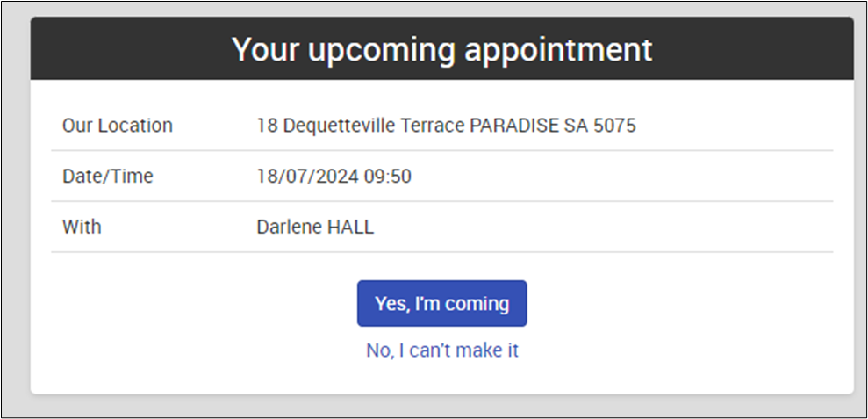Viewport: 868px width, 419px height.
Task: Click PARADISE SA 5075 in the address
Action: tap(552, 126)
